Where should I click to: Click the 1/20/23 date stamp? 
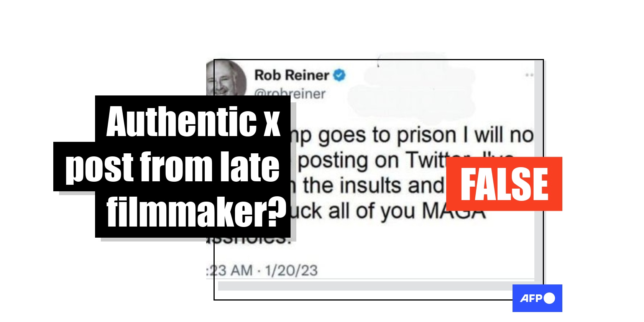(x=291, y=270)
